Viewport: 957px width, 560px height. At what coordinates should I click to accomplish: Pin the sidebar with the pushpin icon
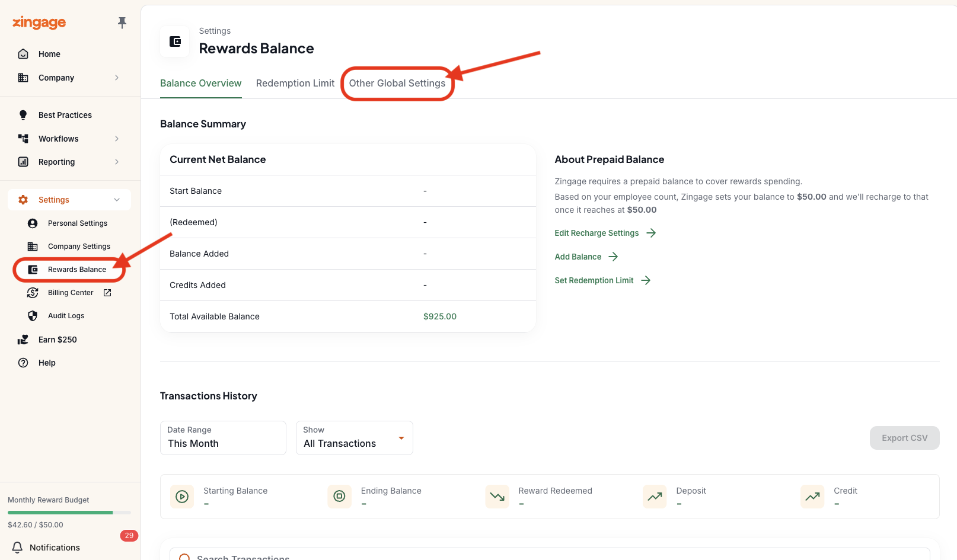click(122, 23)
